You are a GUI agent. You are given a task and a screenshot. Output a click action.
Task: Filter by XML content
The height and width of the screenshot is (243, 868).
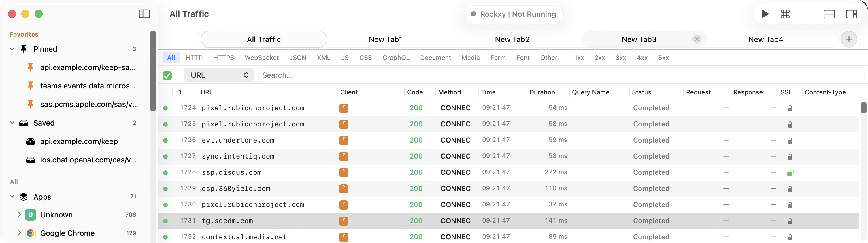coord(323,58)
